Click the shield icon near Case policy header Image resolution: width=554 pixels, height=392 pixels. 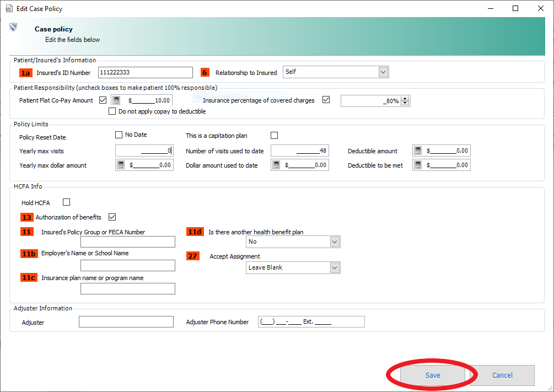(14, 26)
